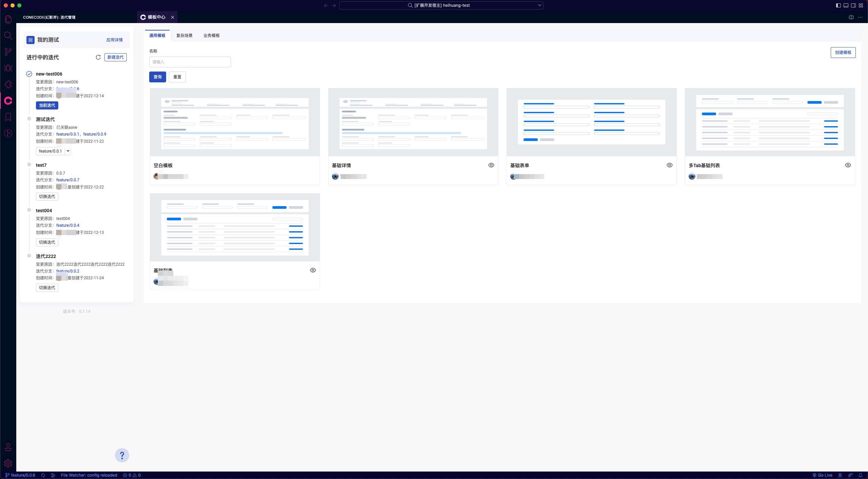Viewport: 868px width, 479px height.
Task: Click the refresh iterations icon
Action: tap(98, 57)
